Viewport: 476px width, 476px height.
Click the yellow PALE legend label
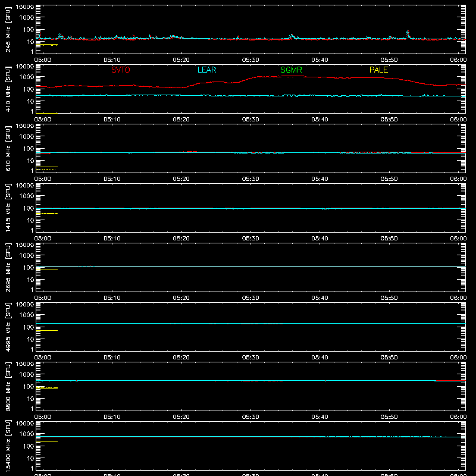coord(378,70)
